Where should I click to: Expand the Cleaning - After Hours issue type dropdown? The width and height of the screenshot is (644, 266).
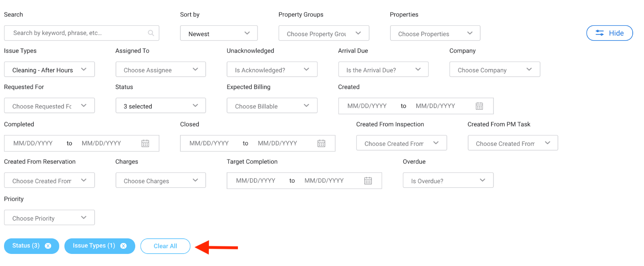tap(50, 70)
